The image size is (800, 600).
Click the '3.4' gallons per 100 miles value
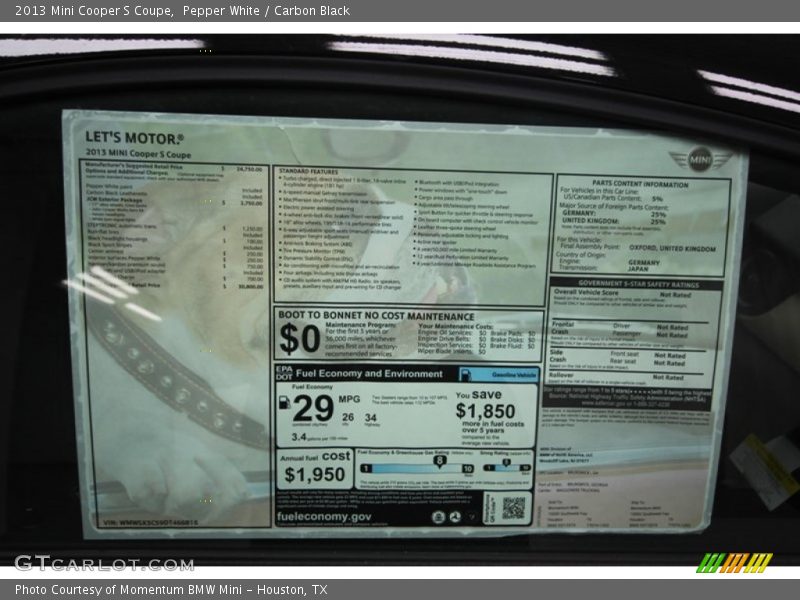[299, 437]
